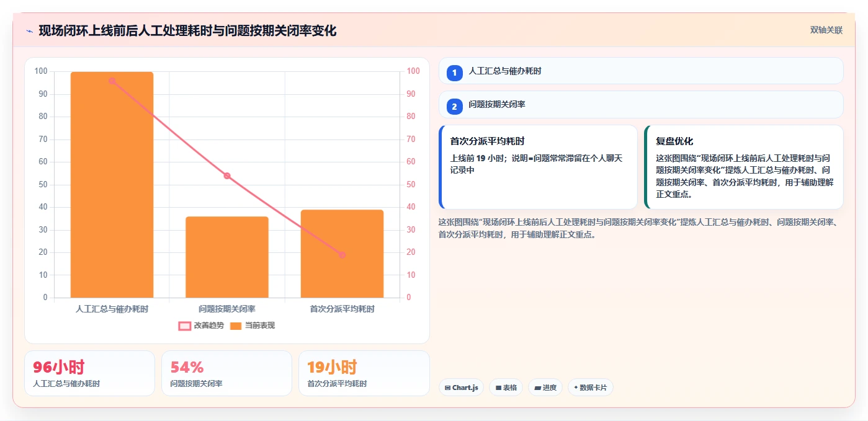Toggle the 当前表现 legend swatch

[236, 326]
